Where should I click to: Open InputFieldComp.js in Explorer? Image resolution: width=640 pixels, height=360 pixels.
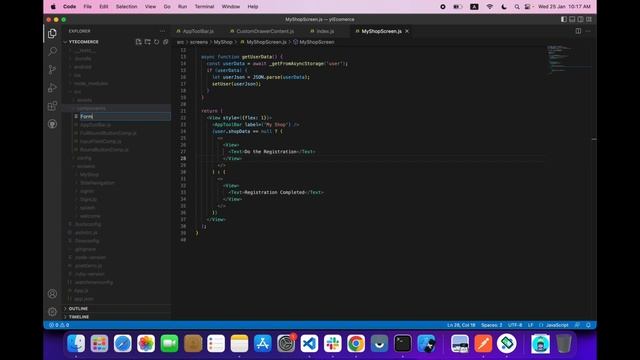[100, 141]
